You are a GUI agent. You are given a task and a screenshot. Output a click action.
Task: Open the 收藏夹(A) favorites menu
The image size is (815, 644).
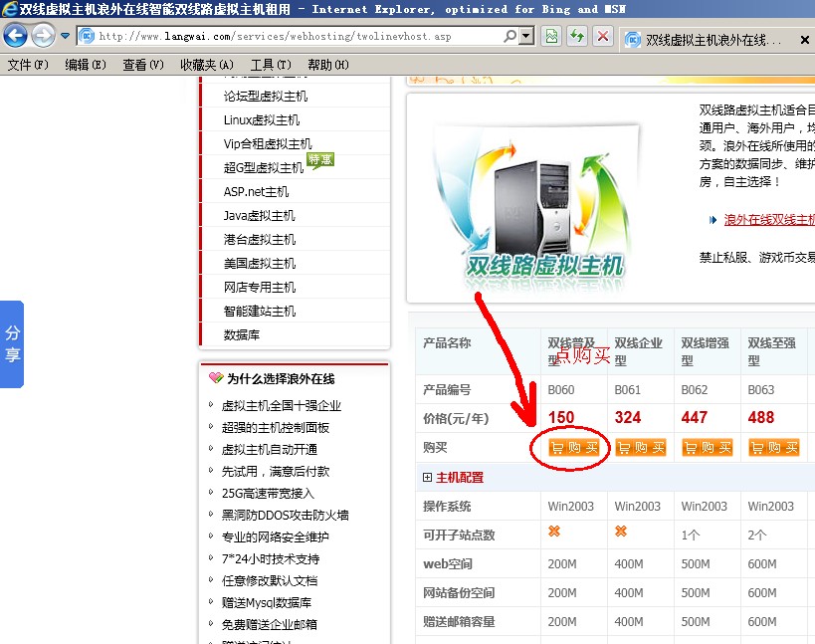[x=207, y=65]
